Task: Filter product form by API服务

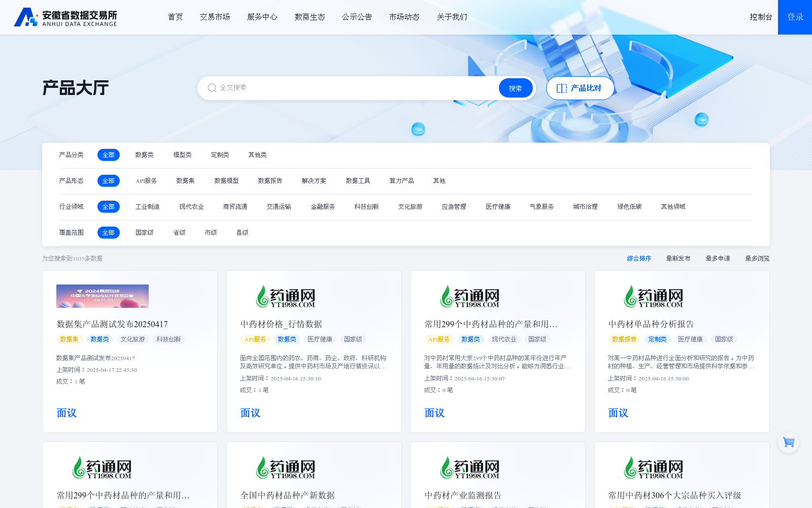Action: click(146, 181)
